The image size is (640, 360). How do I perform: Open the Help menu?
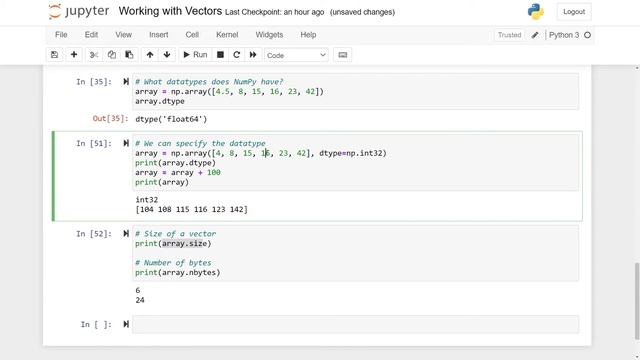pos(308,35)
